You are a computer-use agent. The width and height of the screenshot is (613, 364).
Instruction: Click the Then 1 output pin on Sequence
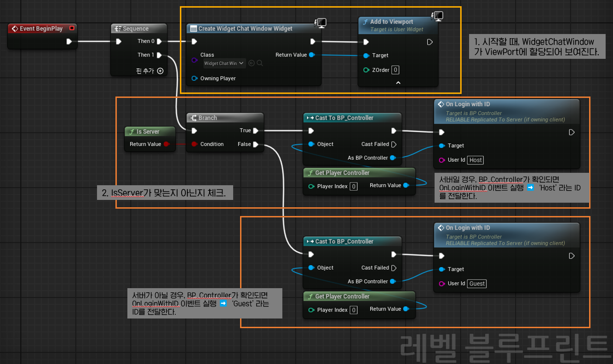(x=159, y=55)
